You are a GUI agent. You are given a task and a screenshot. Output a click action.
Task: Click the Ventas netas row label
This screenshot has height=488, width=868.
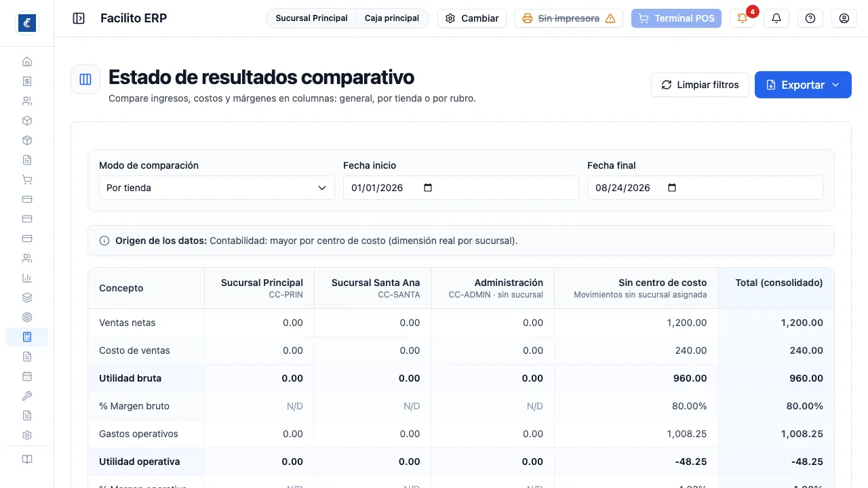pos(127,323)
